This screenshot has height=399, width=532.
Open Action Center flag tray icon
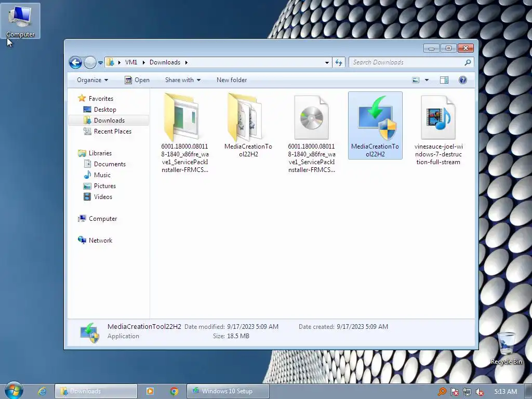coord(454,392)
